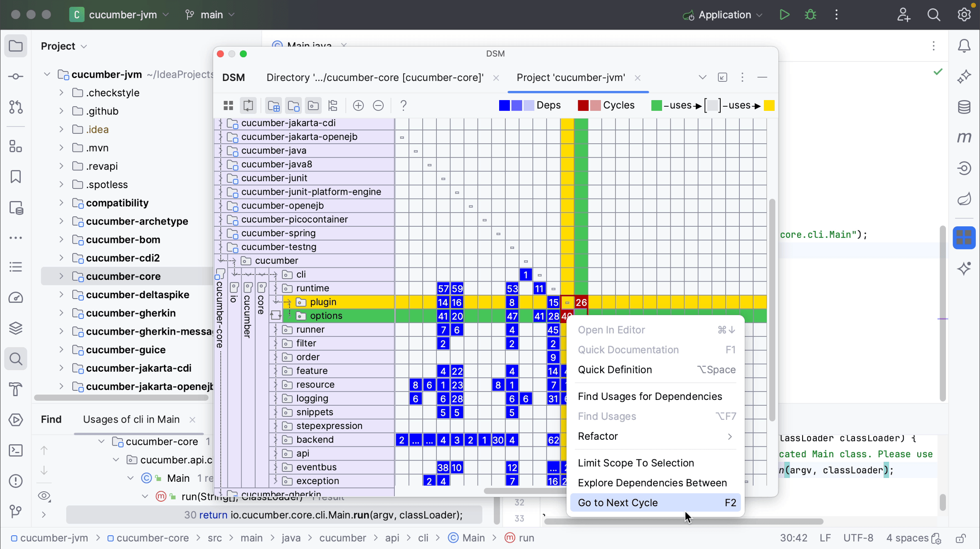The width and height of the screenshot is (980, 549).
Task: Choose Quick Definition menu entry
Action: point(655,370)
